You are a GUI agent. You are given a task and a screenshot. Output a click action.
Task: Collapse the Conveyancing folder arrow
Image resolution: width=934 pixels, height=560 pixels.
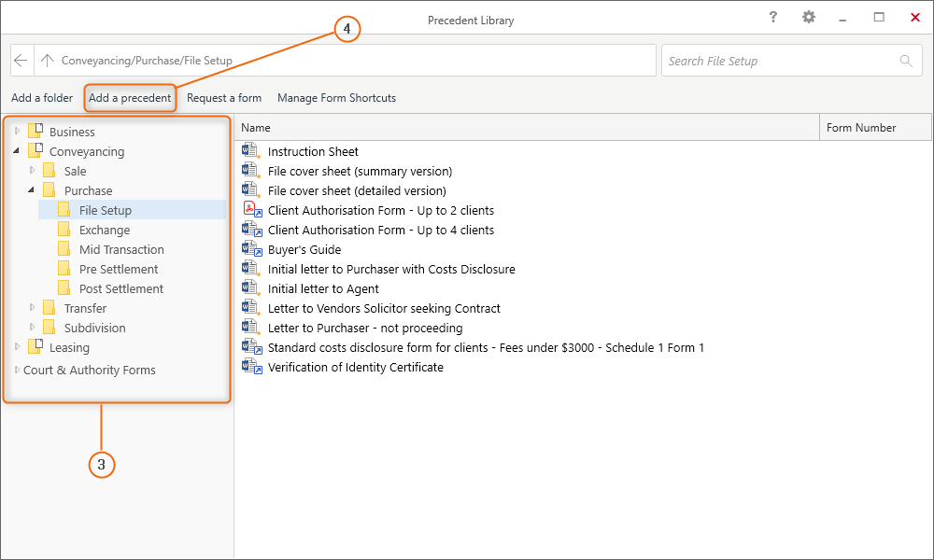[x=17, y=151]
